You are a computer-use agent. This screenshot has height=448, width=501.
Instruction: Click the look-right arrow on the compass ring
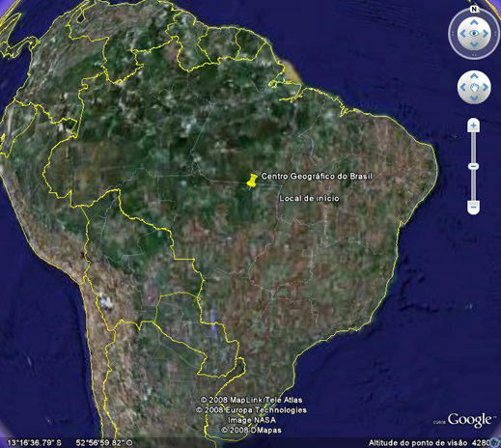[x=486, y=34]
